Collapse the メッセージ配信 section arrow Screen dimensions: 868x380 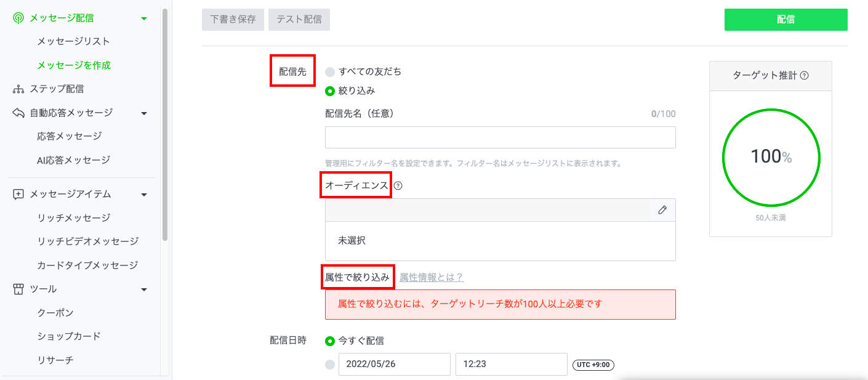(144, 18)
